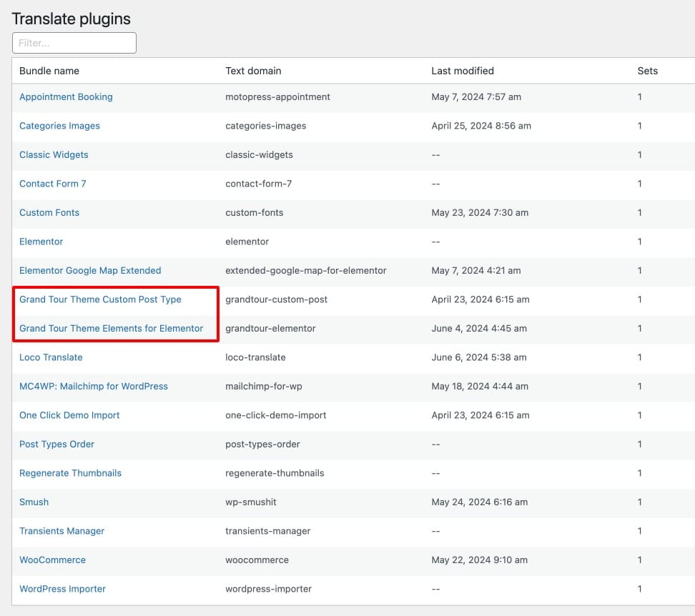Image resolution: width=695 pixels, height=616 pixels.
Task: Open the Custom Fonts bundle
Action: click(49, 212)
